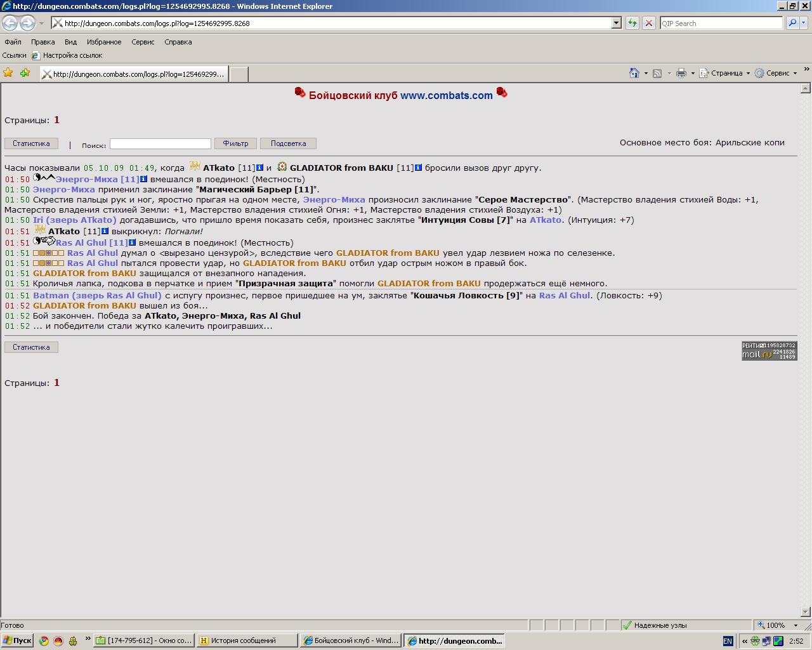Open the Справка menu
The image size is (812, 650).
[178, 42]
